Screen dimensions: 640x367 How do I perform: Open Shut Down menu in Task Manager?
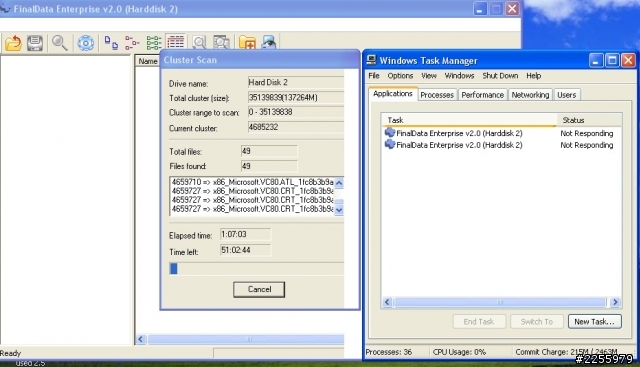coord(500,76)
